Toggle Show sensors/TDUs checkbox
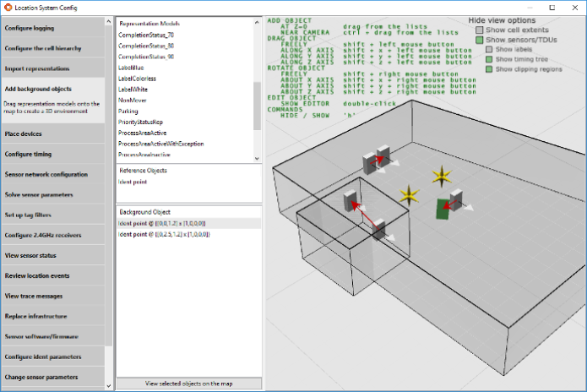This screenshot has width=587, height=392. click(x=479, y=40)
